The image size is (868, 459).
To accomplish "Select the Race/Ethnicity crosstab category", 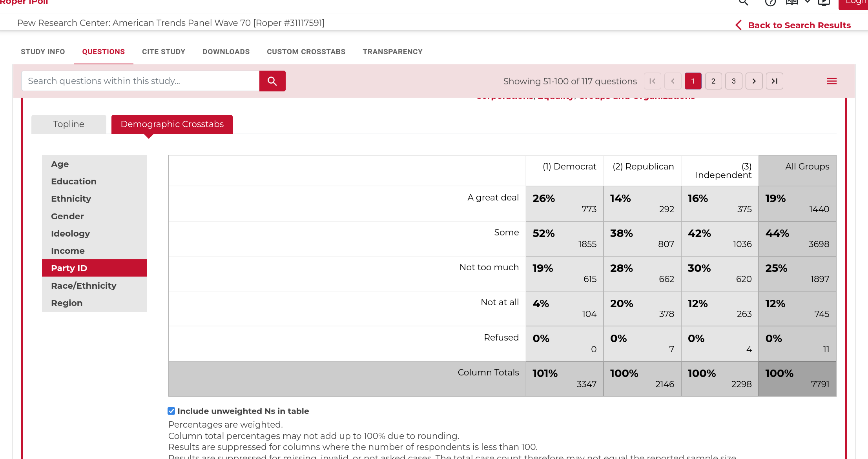I will coord(84,286).
